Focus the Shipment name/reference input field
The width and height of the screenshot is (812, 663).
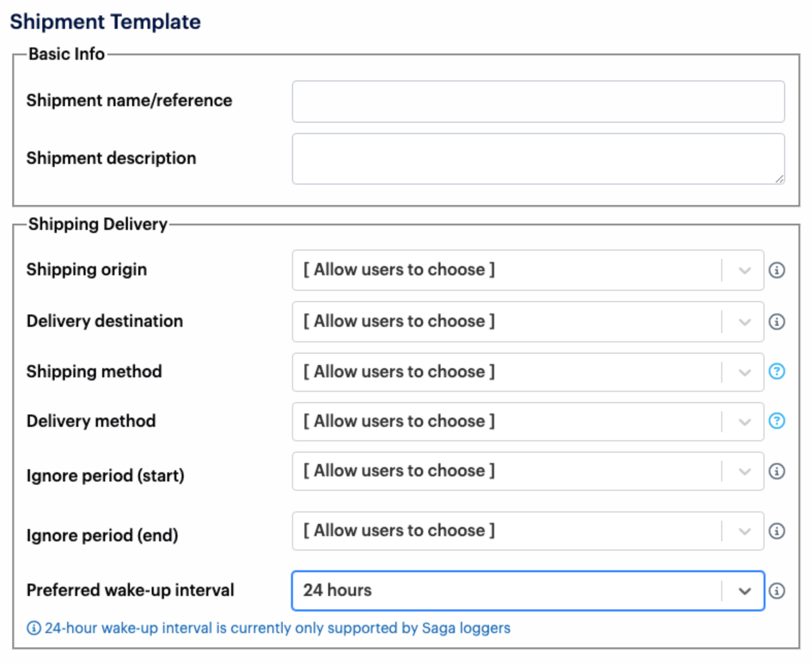coord(538,102)
